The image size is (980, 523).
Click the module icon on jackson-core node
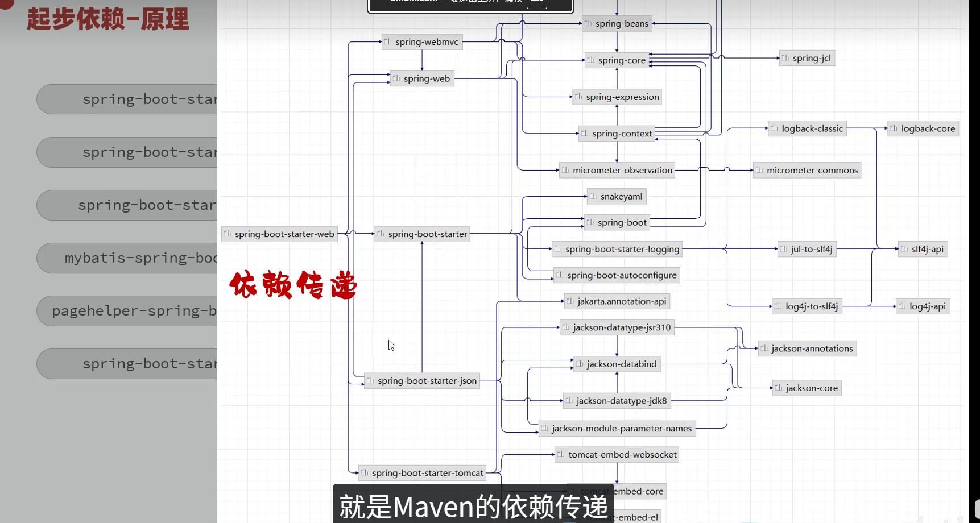click(779, 388)
